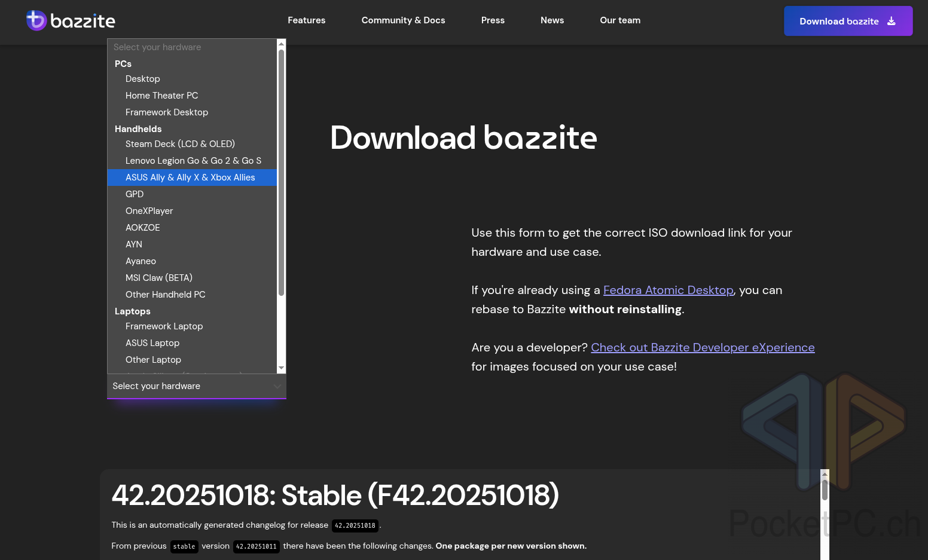Click the hardware select chevron arrow
Screen dimensions: 928x560
coord(277,387)
